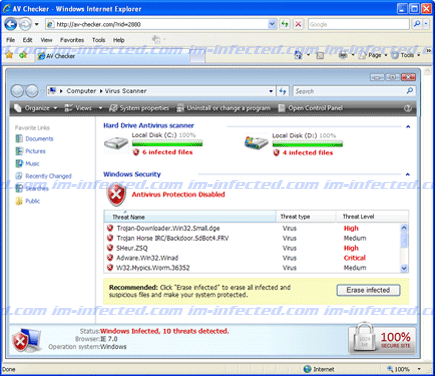Viewport: 435px width, 376px height.
Task: Collapse the Hard Drive Antivirus scanner section
Action: (408, 127)
